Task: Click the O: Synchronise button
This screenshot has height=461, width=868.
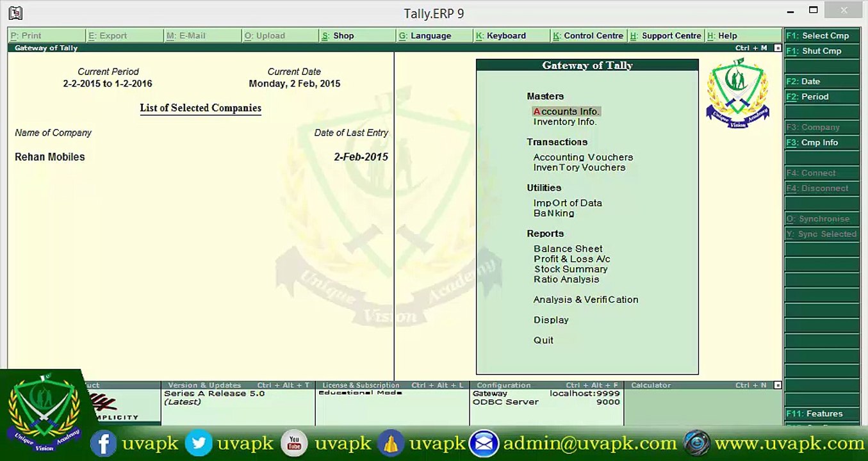Action: tap(822, 219)
